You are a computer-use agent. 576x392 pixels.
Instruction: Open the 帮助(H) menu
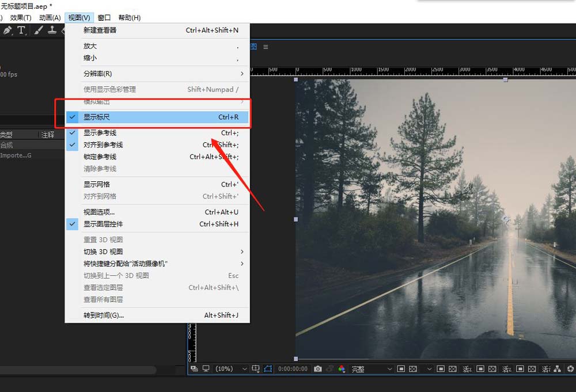[129, 18]
